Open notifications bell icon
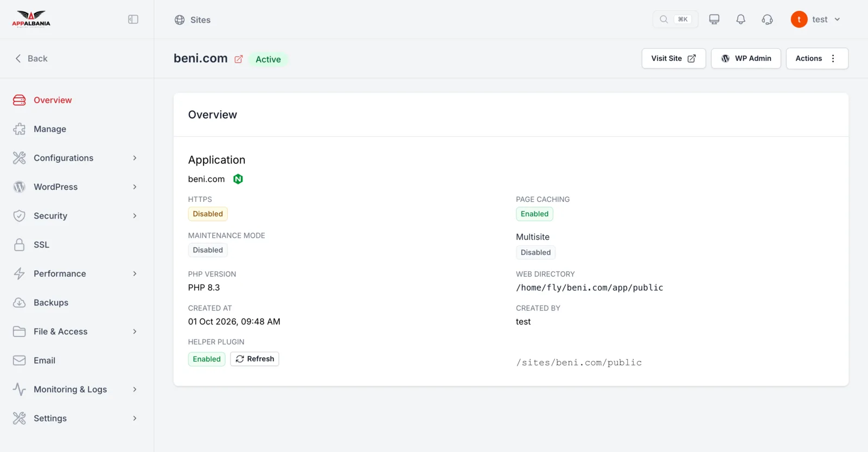The height and width of the screenshot is (452, 868). (741, 20)
